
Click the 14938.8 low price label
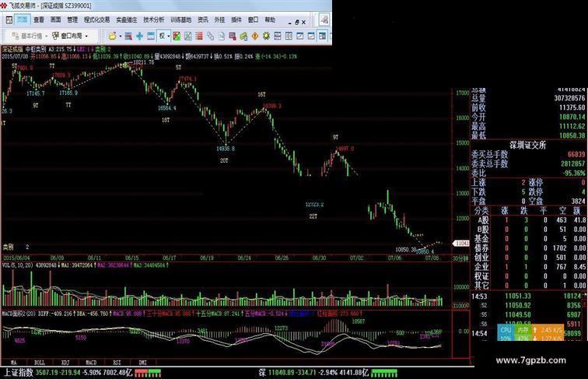[x=226, y=149]
